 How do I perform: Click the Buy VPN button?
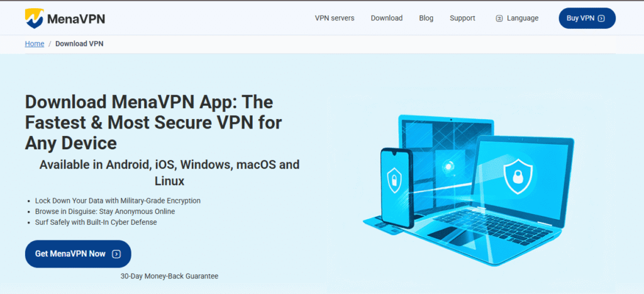587,18
